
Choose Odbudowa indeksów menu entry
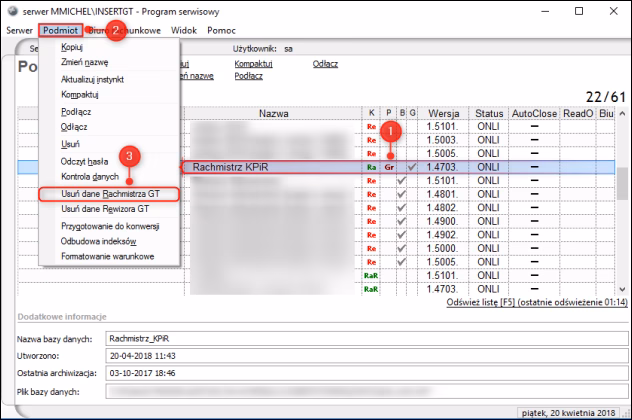coord(97,241)
